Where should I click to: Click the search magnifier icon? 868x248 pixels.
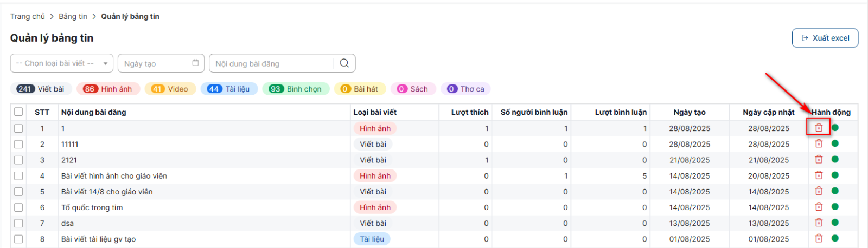coord(344,63)
